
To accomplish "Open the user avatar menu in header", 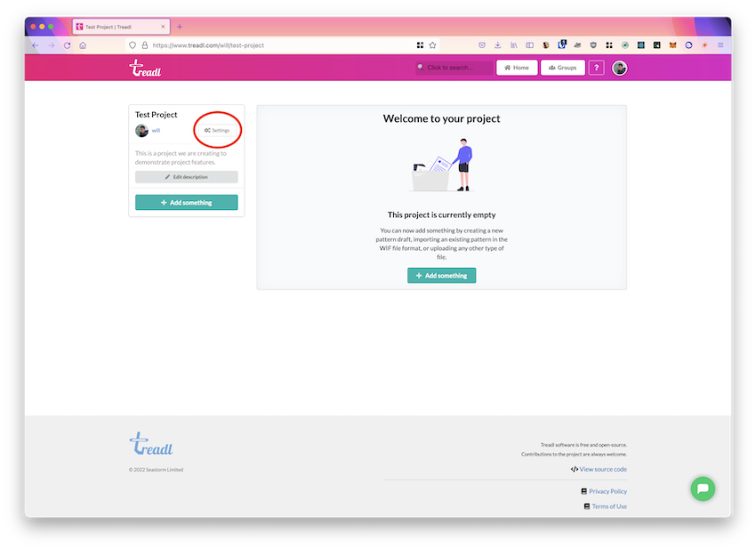I will [620, 68].
